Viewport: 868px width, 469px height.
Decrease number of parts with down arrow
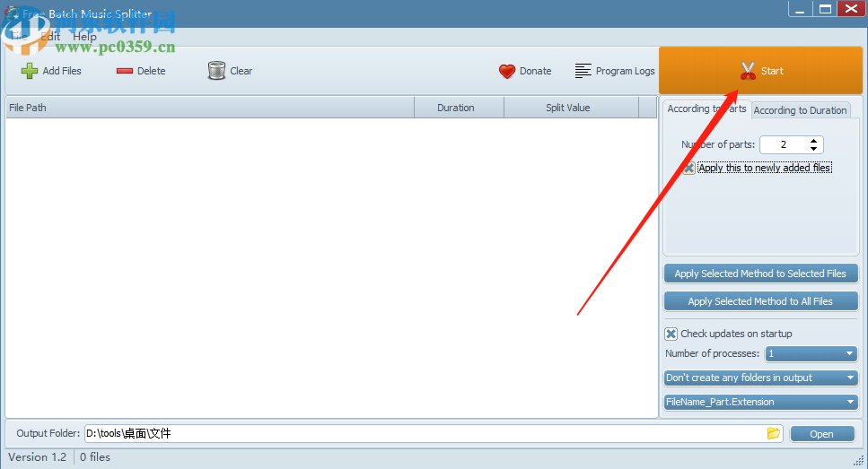tap(813, 148)
